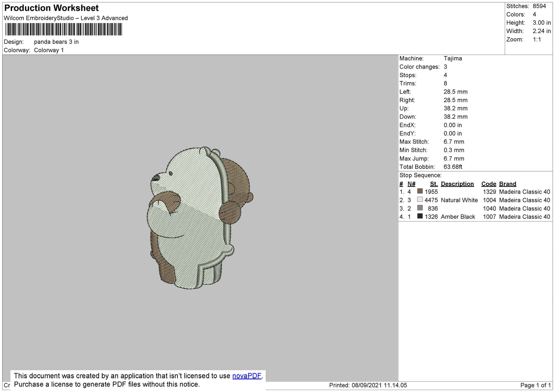
Task: Click the Height value '3.00 in'
Action: (x=542, y=23)
